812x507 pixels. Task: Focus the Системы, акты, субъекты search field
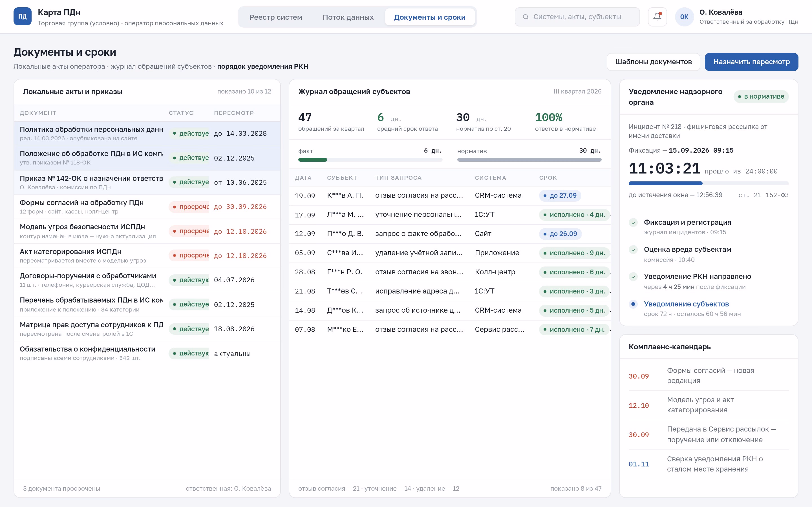tap(577, 17)
